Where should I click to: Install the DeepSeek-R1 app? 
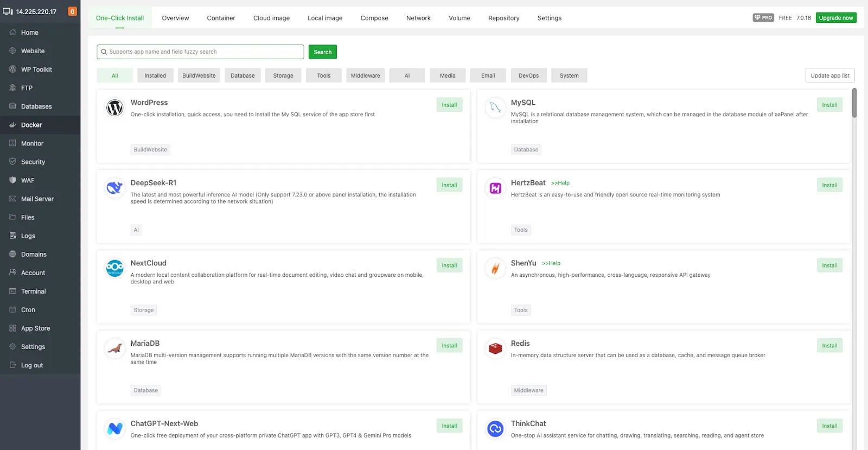click(449, 185)
